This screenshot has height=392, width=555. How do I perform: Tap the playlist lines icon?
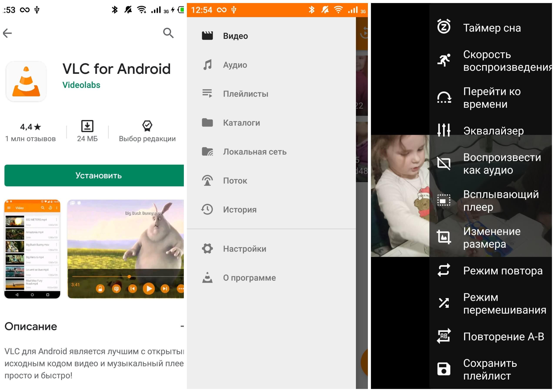click(x=207, y=93)
